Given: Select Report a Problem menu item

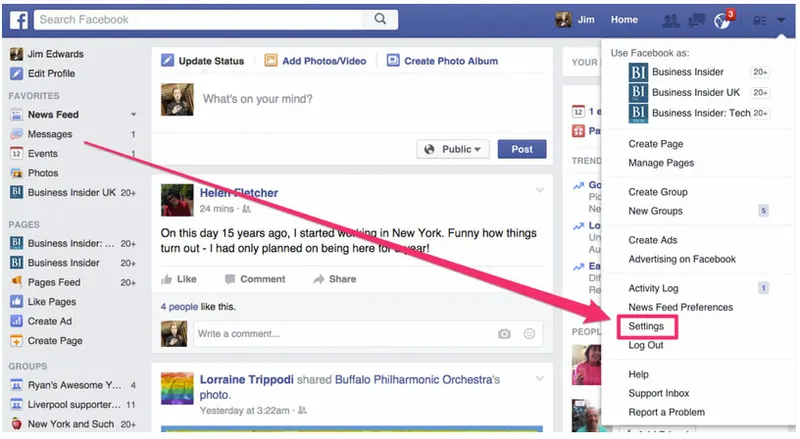Looking at the screenshot, I should point(667,412).
